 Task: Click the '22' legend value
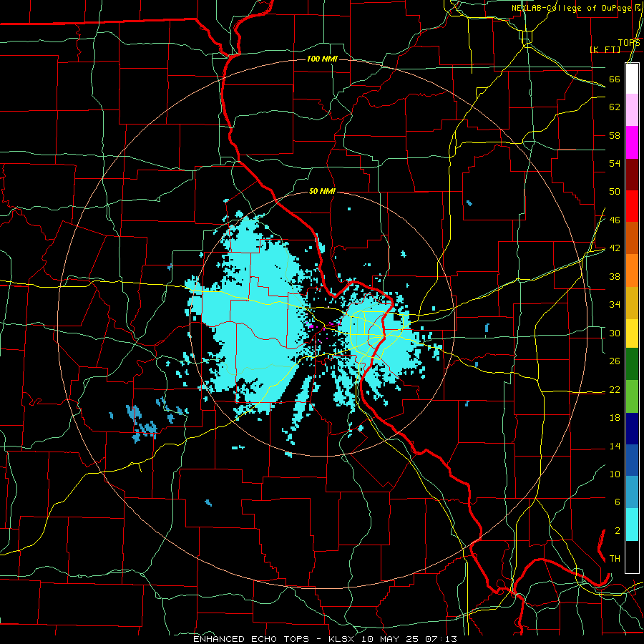pos(615,389)
